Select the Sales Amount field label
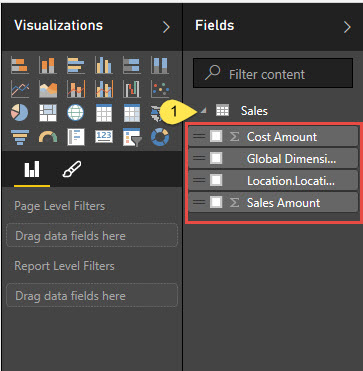 coord(283,203)
